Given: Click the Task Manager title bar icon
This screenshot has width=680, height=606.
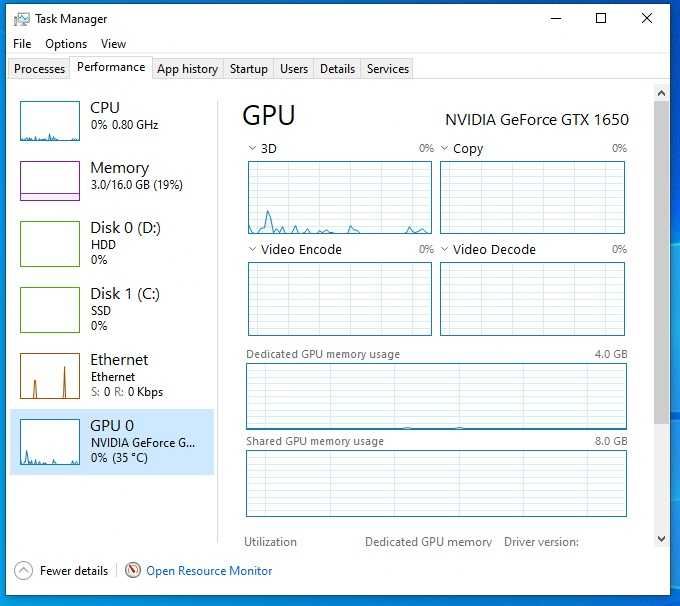Looking at the screenshot, I should click(22, 19).
